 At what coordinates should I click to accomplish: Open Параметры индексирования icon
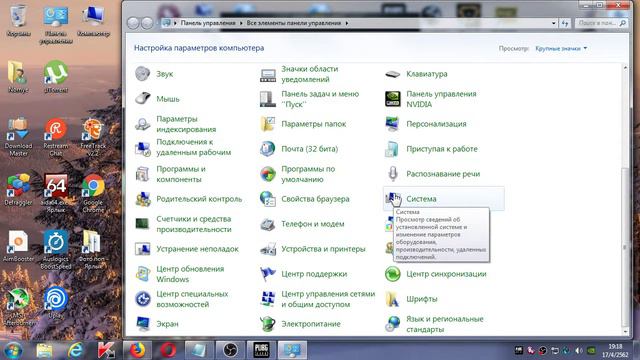pyautogui.click(x=142, y=124)
